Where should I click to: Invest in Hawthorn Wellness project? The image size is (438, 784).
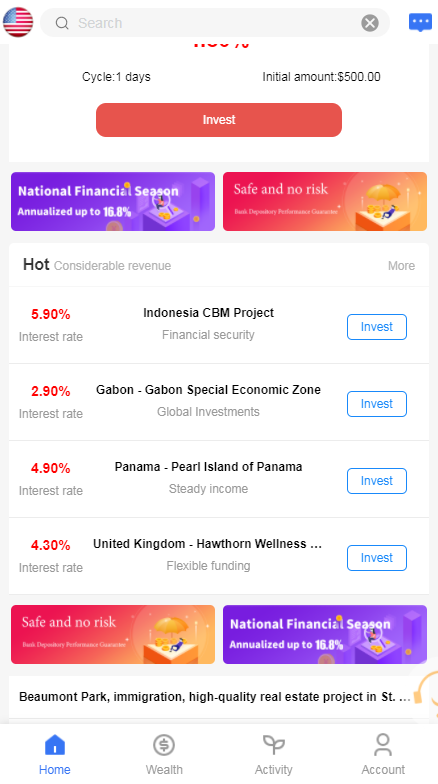[377, 558]
